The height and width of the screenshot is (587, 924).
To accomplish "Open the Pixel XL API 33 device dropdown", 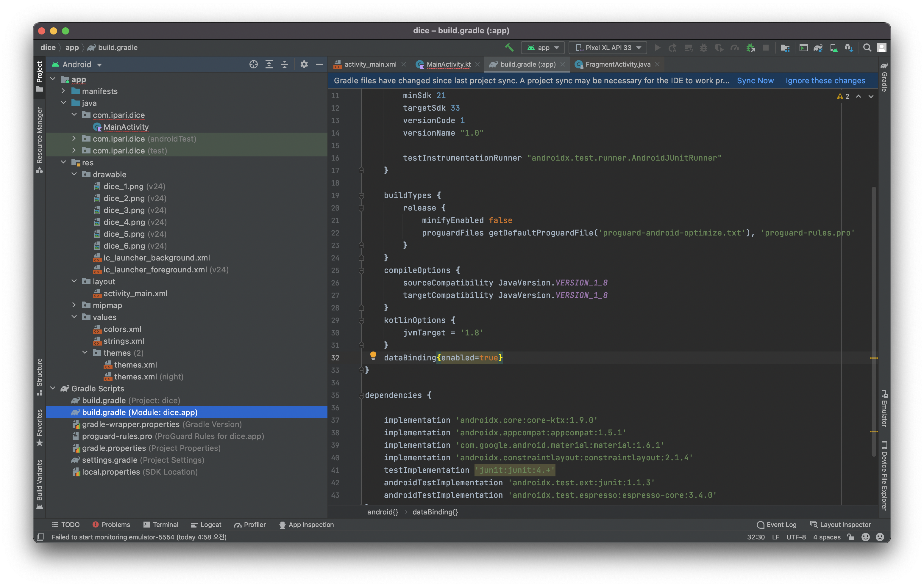I will point(608,48).
